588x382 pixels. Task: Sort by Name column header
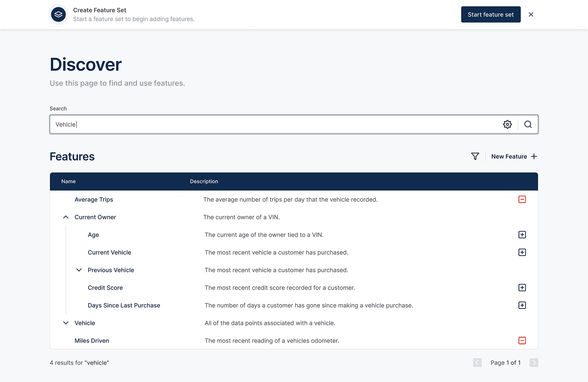pos(69,181)
